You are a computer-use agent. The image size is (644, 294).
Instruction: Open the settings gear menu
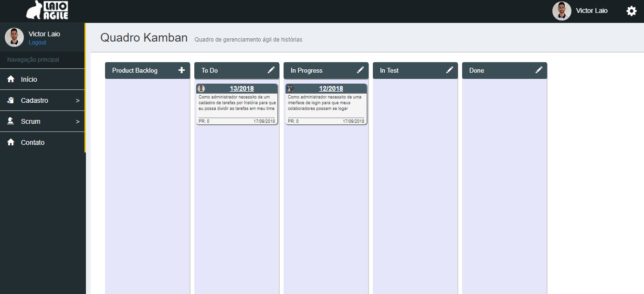point(632,10)
